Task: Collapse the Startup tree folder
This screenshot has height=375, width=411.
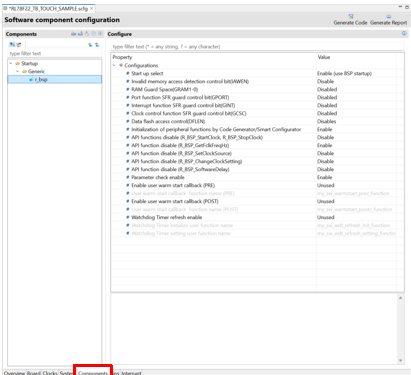Action: [11, 63]
